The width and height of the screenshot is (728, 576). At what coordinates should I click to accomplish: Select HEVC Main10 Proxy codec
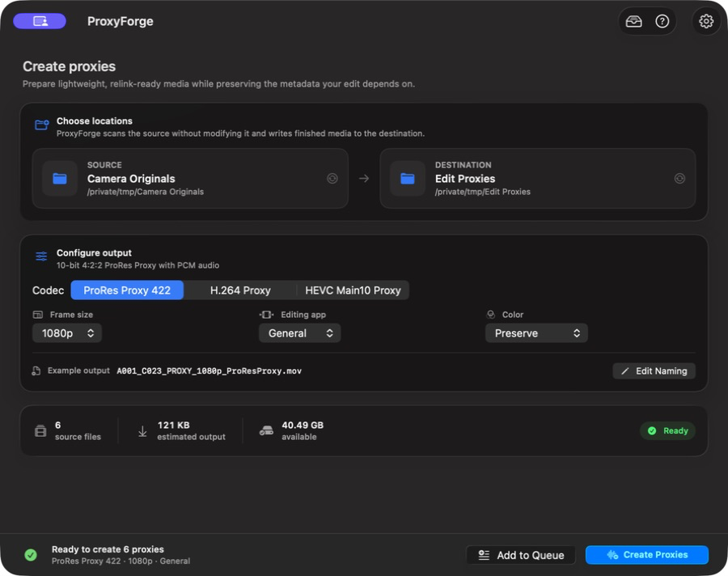(x=353, y=290)
